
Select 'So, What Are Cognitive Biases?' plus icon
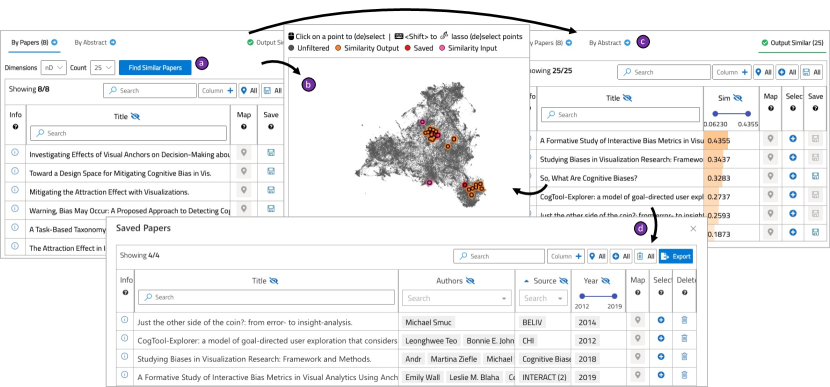[x=792, y=176]
